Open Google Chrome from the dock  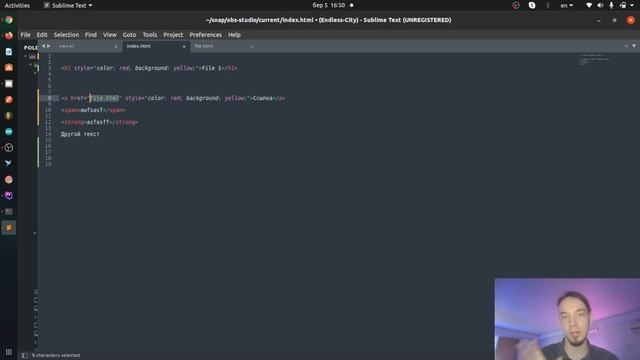tap(9, 20)
